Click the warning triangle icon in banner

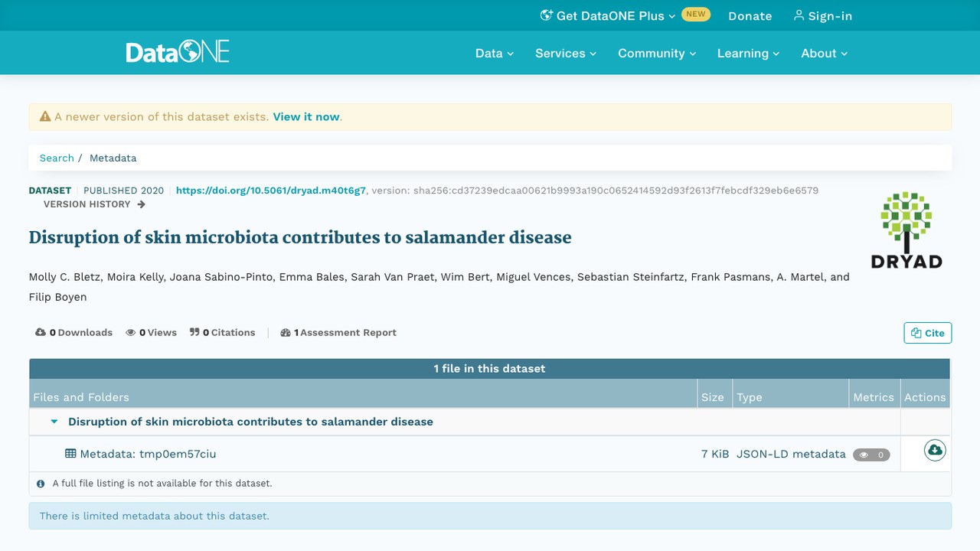click(x=45, y=117)
